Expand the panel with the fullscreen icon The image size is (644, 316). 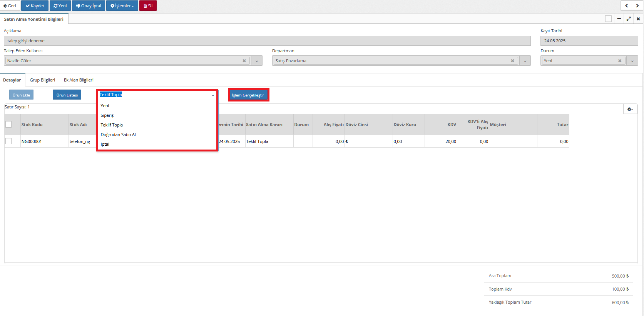click(629, 19)
